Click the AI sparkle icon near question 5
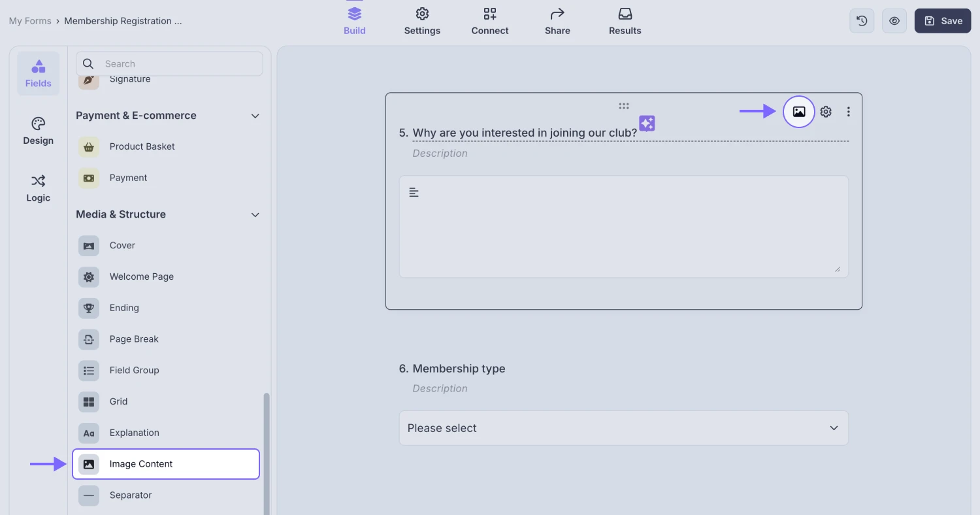The image size is (980, 515). pyautogui.click(x=646, y=123)
